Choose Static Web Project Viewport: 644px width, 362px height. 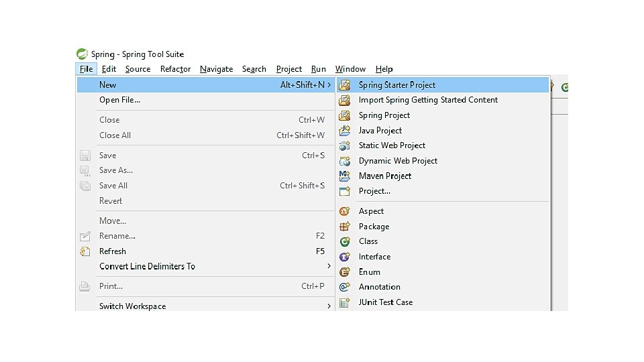[x=443, y=145]
